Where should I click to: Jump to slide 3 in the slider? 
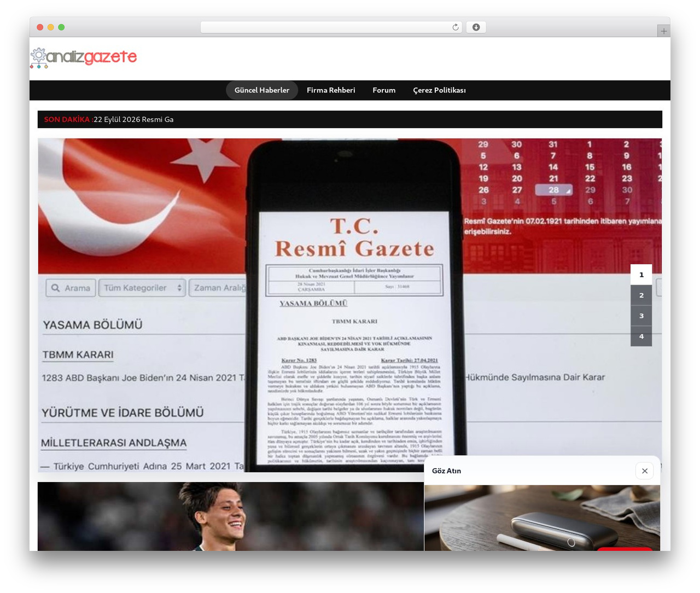click(641, 316)
